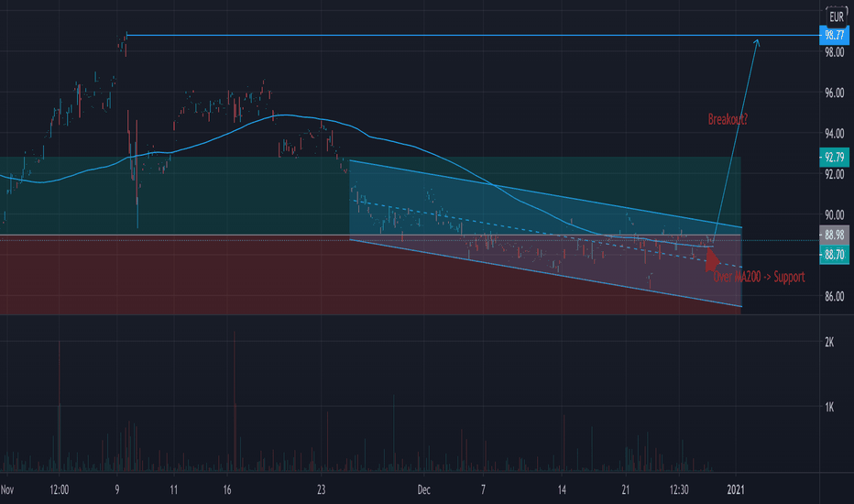Select the blue moving average curve near its peak
Viewport: 854px width, 504px height.
pyautogui.click(x=286, y=115)
